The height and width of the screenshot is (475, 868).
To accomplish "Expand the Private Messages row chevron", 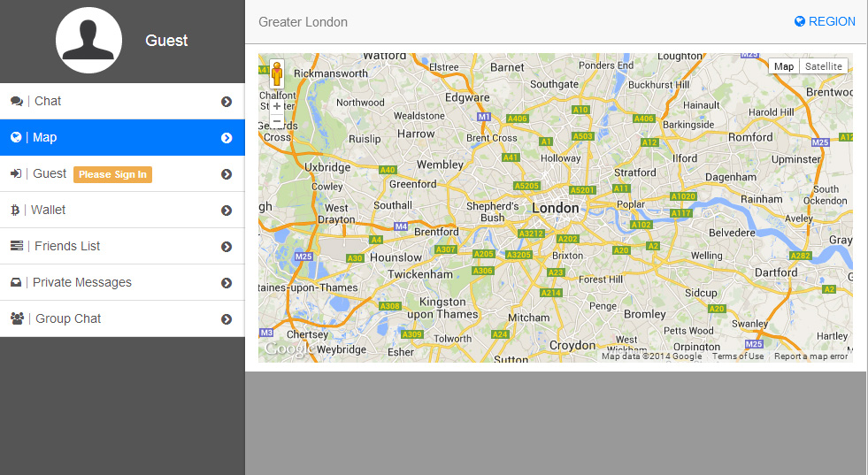I will [x=227, y=283].
